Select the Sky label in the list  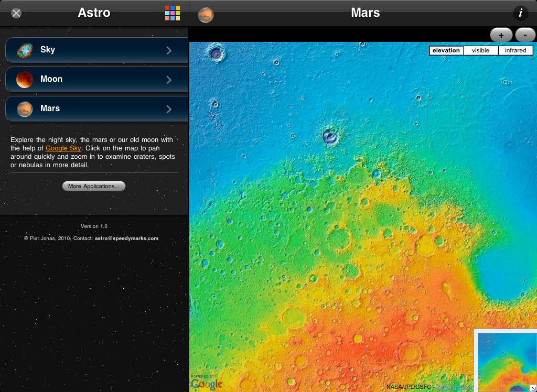pyautogui.click(x=48, y=50)
